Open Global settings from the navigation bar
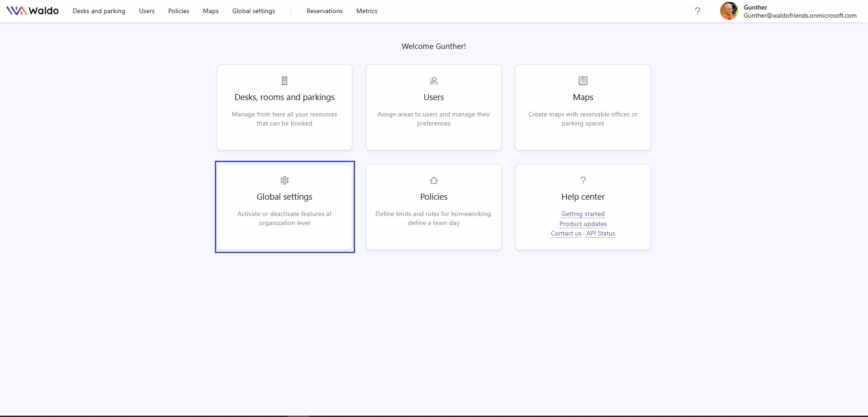Screen dimensions: 868x417 (254, 11)
